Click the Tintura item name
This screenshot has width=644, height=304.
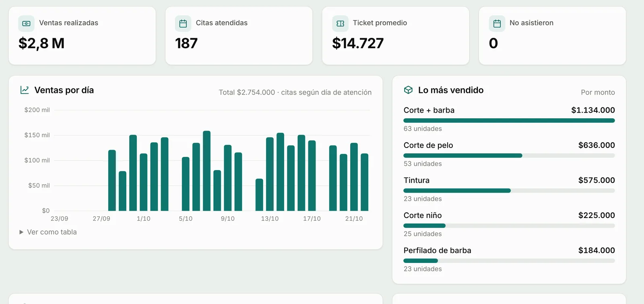[417, 180]
